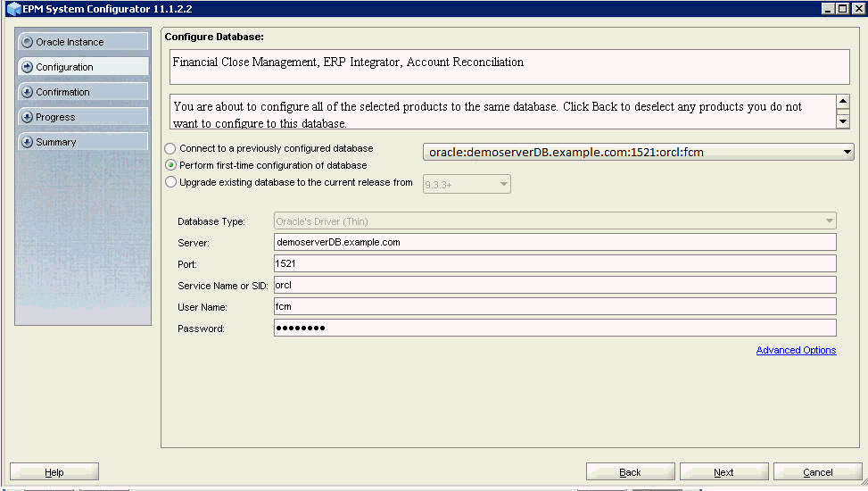Select Perform first-time configuration of database
Viewport: 868px width, 491px height.
click(x=170, y=166)
